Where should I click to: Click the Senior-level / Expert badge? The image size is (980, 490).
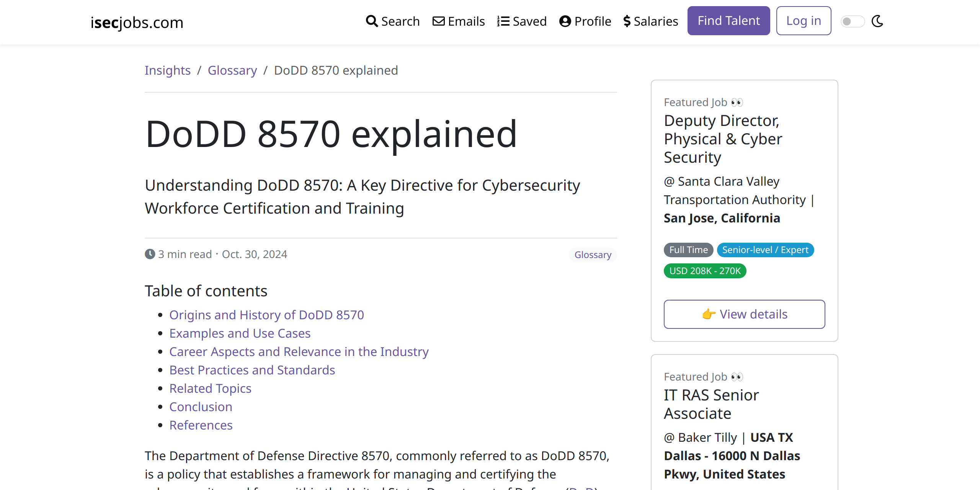tap(765, 250)
